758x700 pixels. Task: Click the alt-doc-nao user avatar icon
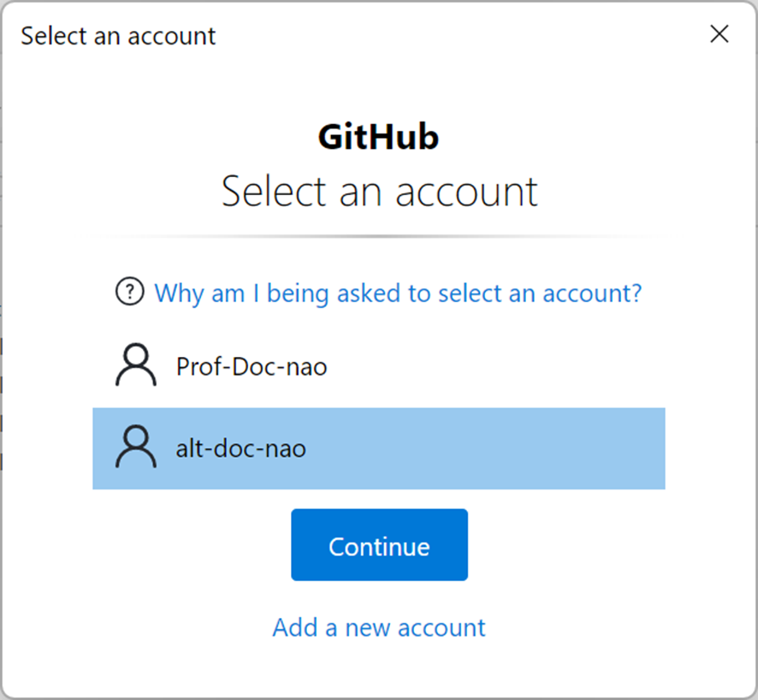click(x=136, y=448)
